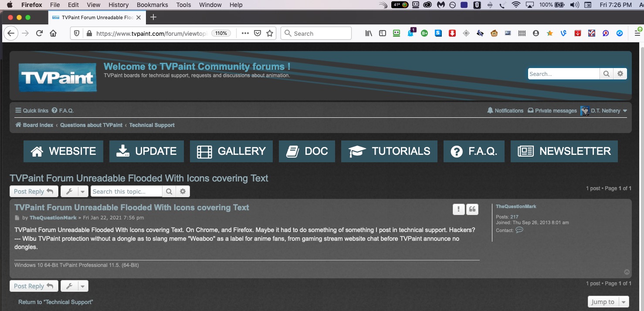The width and height of the screenshot is (644, 311).
Task: Click the Search this topic field
Action: [126, 191]
